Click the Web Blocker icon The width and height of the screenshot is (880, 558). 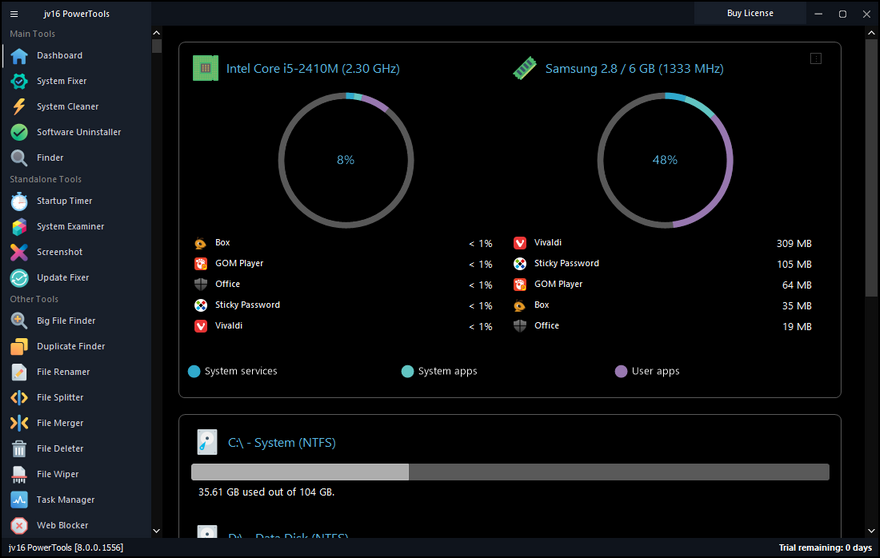(19, 526)
